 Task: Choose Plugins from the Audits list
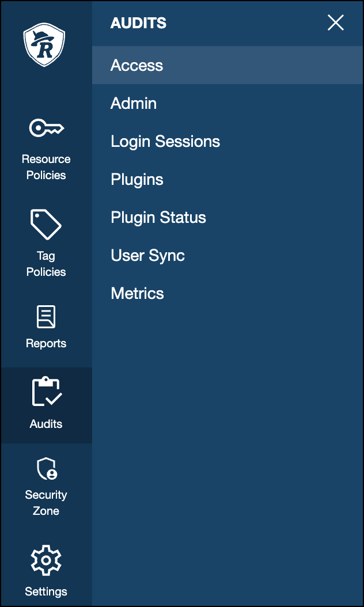137,180
